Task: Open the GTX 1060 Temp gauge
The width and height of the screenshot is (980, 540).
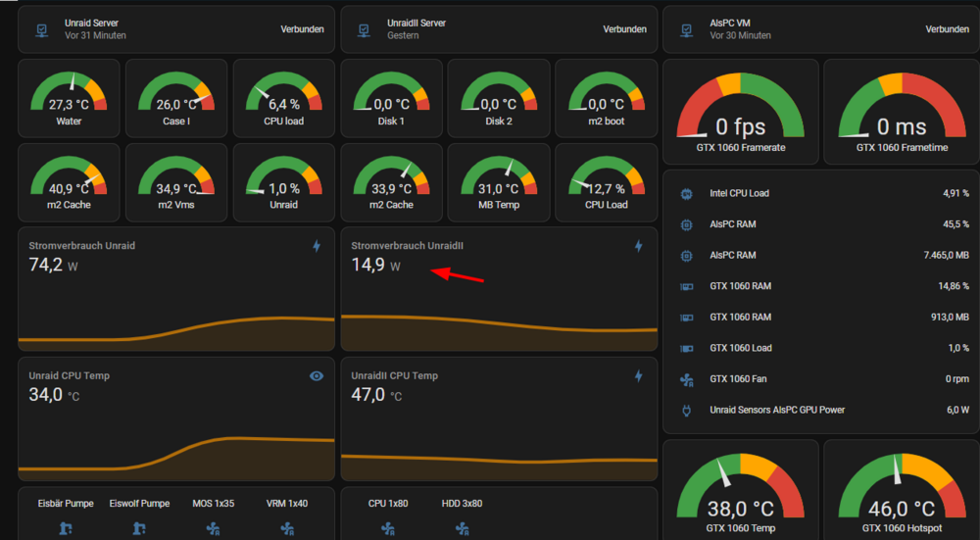Action: (741, 490)
